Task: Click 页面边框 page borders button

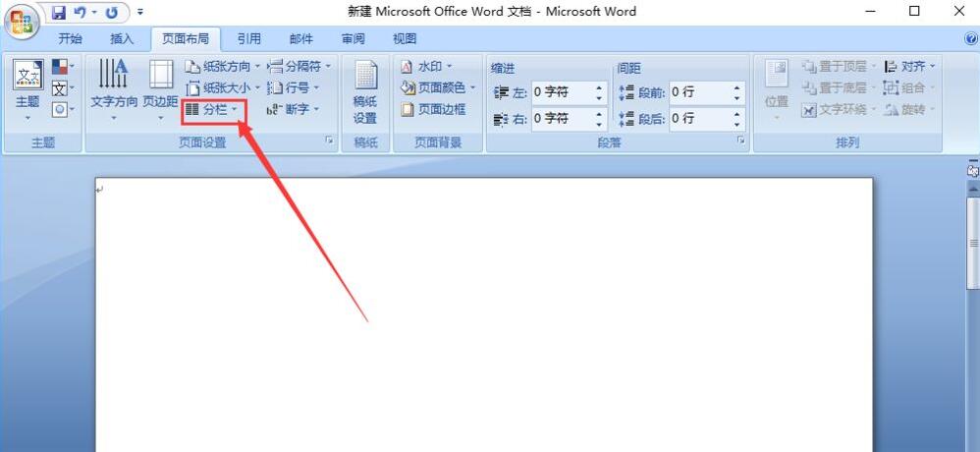Action: [433, 110]
